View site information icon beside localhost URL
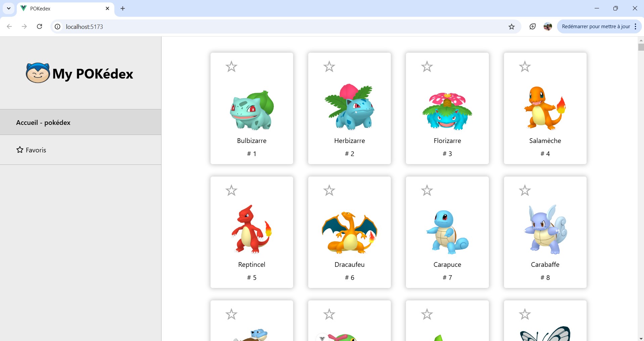The width and height of the screenshot is (644, 341). coord(58,27)
